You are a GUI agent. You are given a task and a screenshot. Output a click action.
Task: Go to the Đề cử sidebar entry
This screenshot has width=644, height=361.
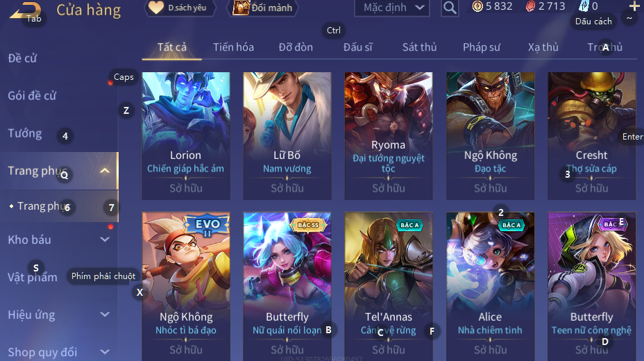click(x=23, y=58)
